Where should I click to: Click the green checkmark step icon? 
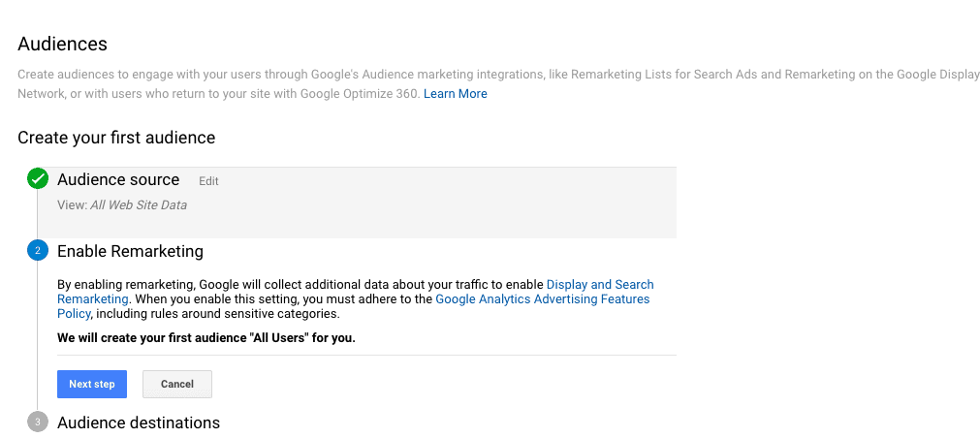38,178
